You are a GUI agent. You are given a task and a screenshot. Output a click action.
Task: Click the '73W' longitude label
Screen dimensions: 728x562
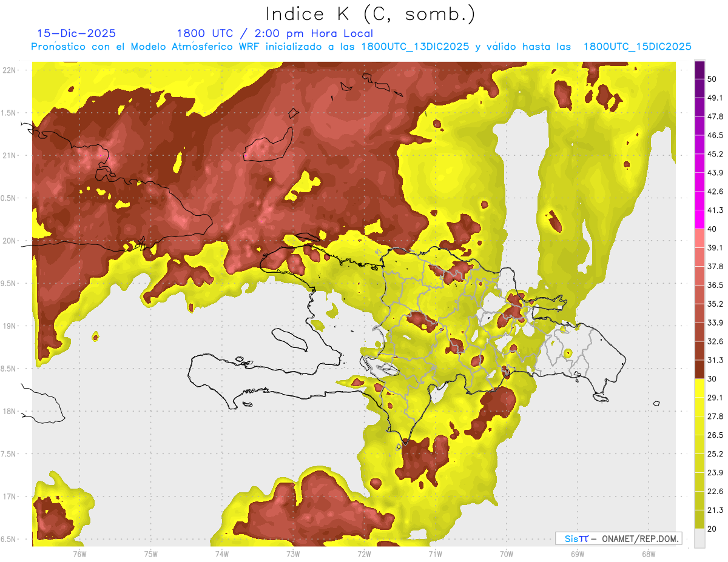(x=293, y=554)
